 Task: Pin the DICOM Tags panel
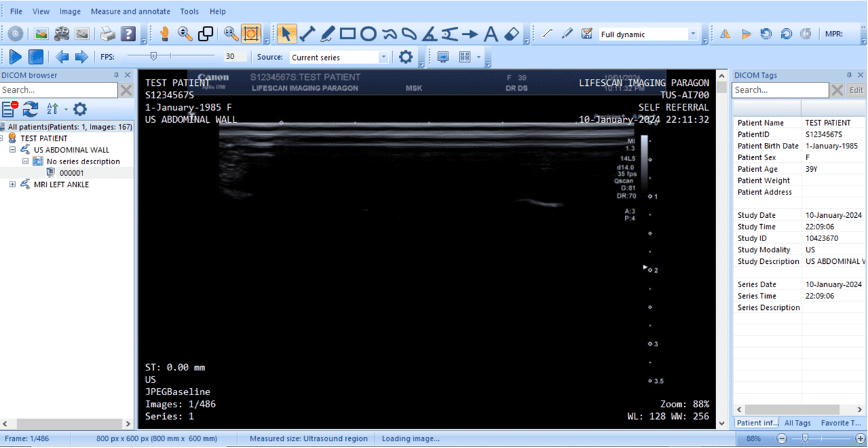(x=849, y=75)
